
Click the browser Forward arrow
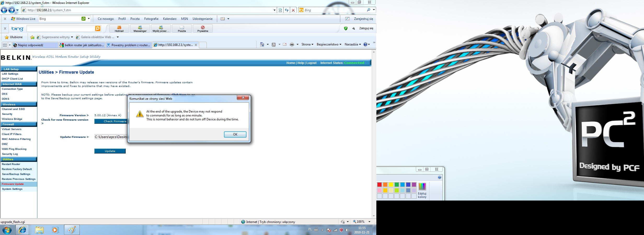coord(11,10)
